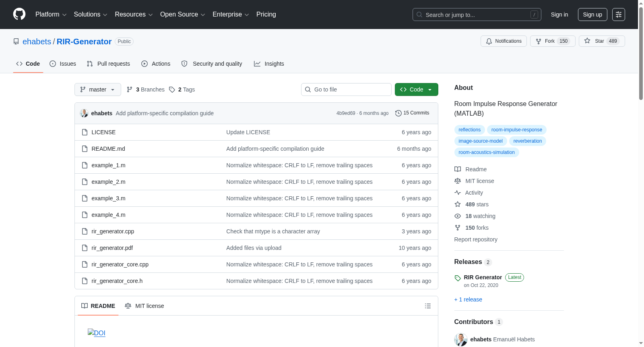Click the search magnifier icon in header
This screenshot has width=644, height=347.
tap(419, 15)
